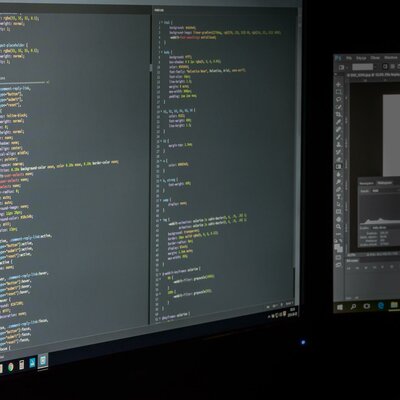Open Windows search on right monitor taskbar
Viewport: 400px width, 400px height.
pyautogui.click(x=354, y=307)
